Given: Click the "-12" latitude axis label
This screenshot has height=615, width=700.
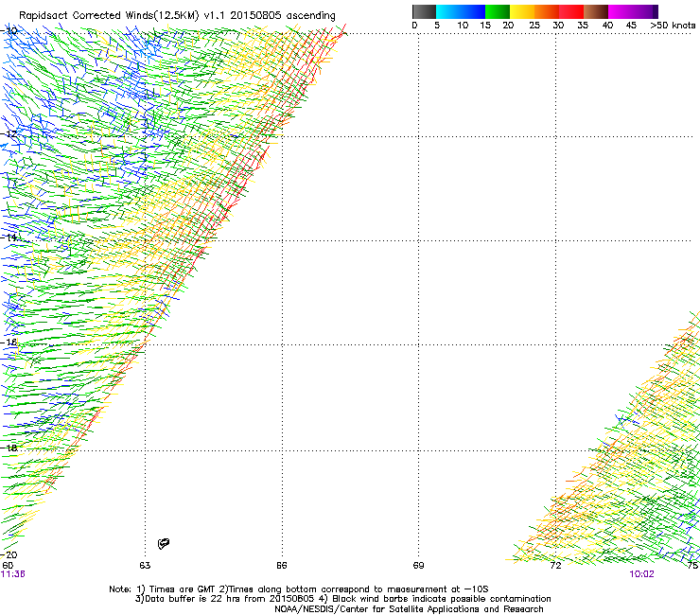Looking at the screenshot, I should tap(9, 134).
